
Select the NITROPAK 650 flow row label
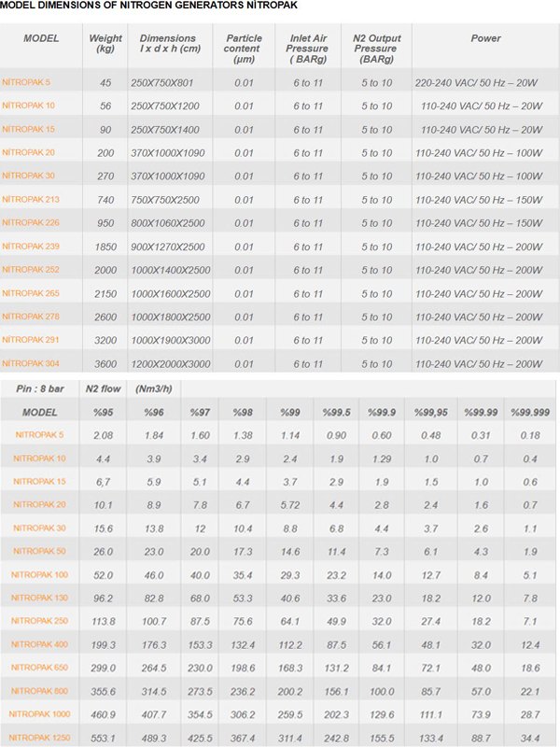[x=39, y=668]
